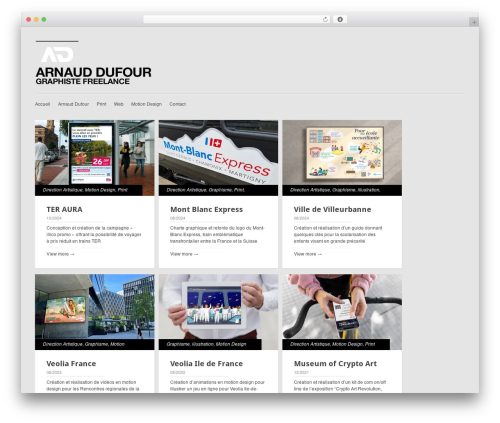Image resolution: width=500 pixels, height=423 pixels.
Task: Open Mont-Blanc Express train image
Action: tap(218, 158)
